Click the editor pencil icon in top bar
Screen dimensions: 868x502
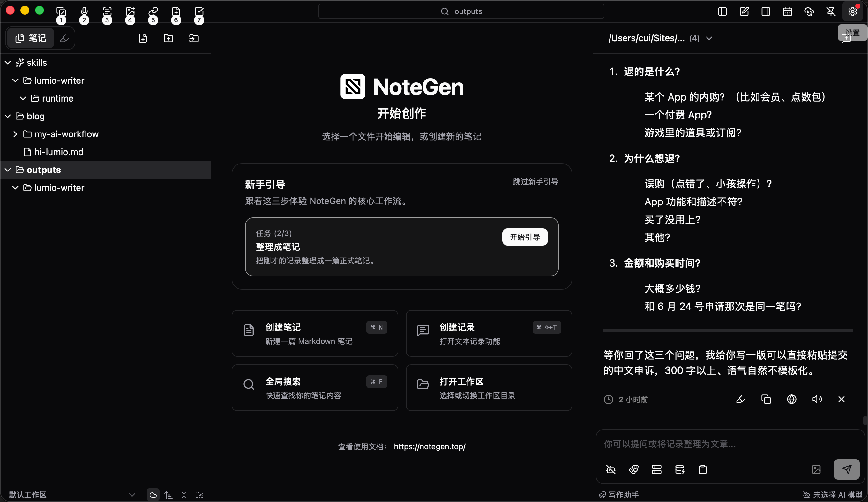[744, 11]
